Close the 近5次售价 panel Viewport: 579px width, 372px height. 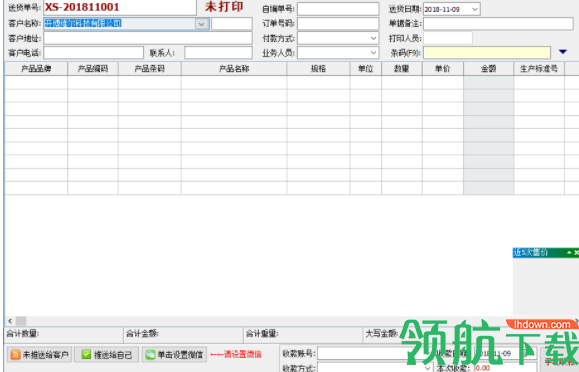576,253
